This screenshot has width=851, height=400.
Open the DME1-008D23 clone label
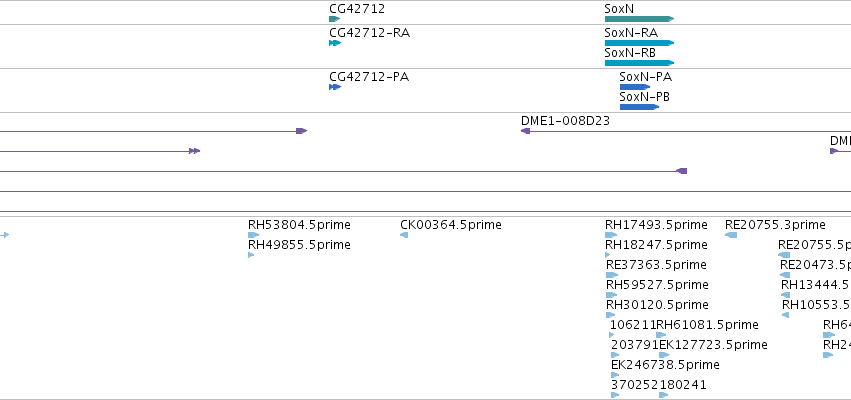565,120
